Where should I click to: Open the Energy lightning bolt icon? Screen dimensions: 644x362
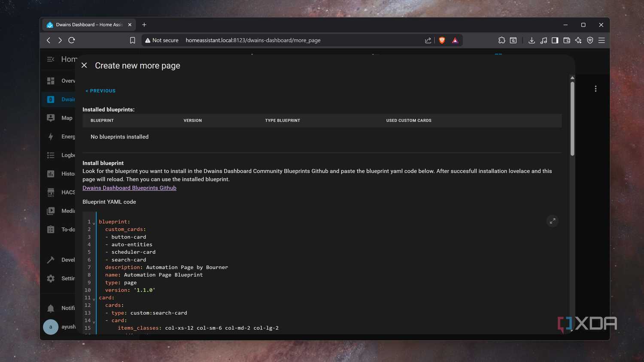click(51, 136)
